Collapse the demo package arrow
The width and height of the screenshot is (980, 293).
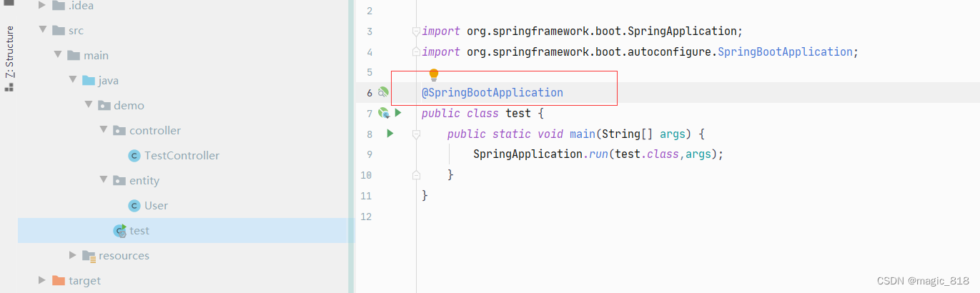88,105
